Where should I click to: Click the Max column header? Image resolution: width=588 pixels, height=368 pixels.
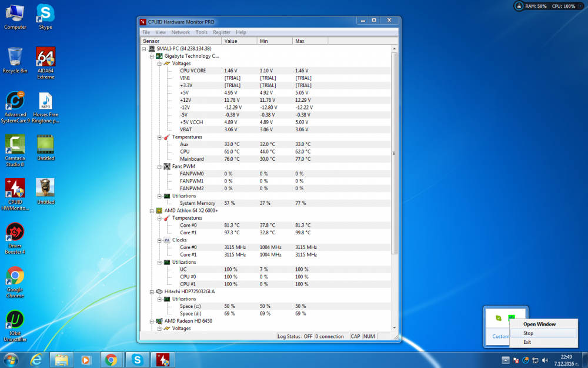(x=310, y=41)
